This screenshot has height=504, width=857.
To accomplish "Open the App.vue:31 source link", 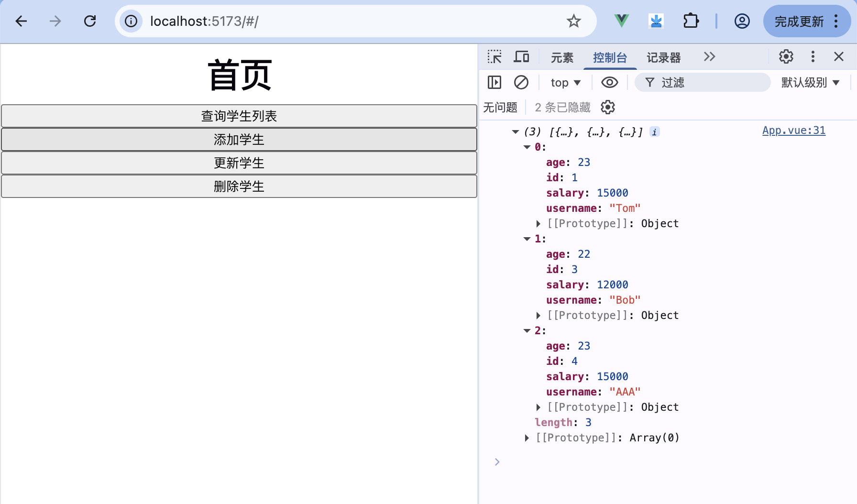I will [794, 131].
